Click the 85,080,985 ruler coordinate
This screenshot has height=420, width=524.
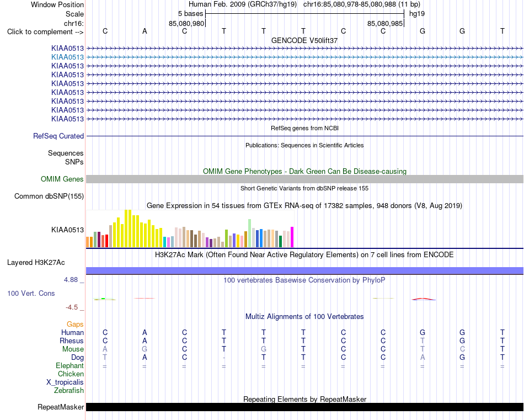point(384,23)
